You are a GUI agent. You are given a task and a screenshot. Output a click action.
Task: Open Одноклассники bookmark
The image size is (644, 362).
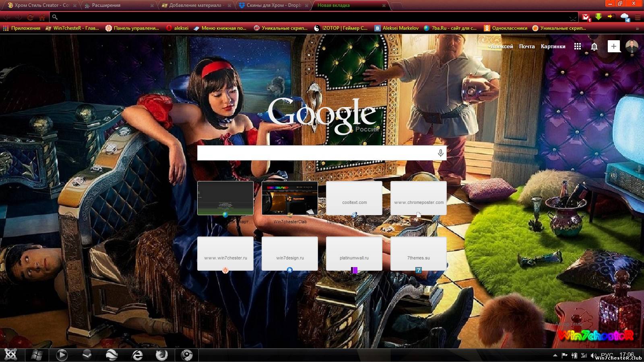(x=506, y=28)
